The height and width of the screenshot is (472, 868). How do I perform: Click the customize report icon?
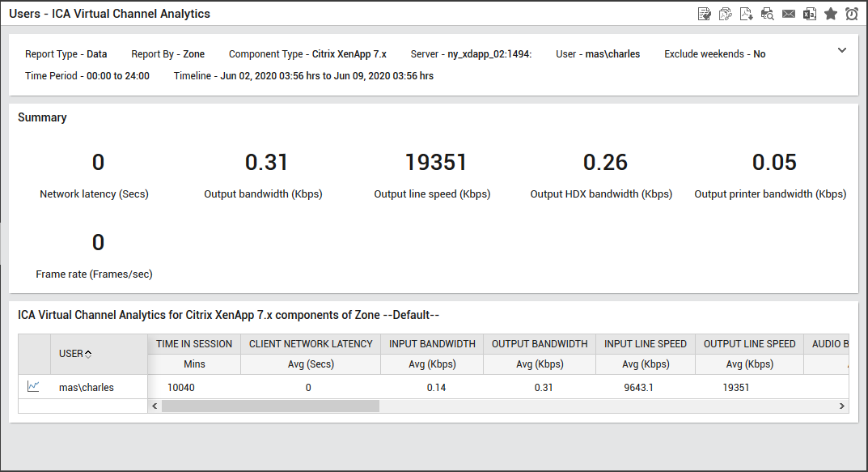704,14
